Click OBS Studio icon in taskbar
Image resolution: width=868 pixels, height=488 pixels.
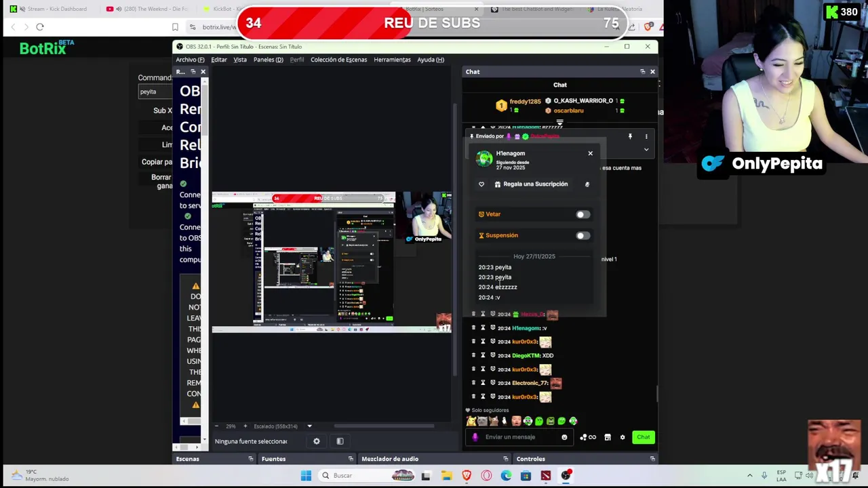[566, 476]
